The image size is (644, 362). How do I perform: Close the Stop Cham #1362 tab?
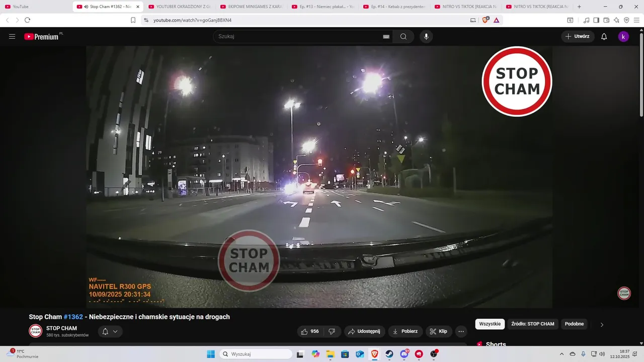[x=138, y=7]
